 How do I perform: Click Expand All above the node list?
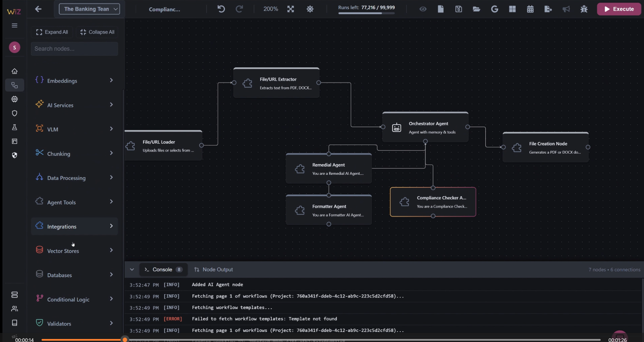[x=52, y=32]
